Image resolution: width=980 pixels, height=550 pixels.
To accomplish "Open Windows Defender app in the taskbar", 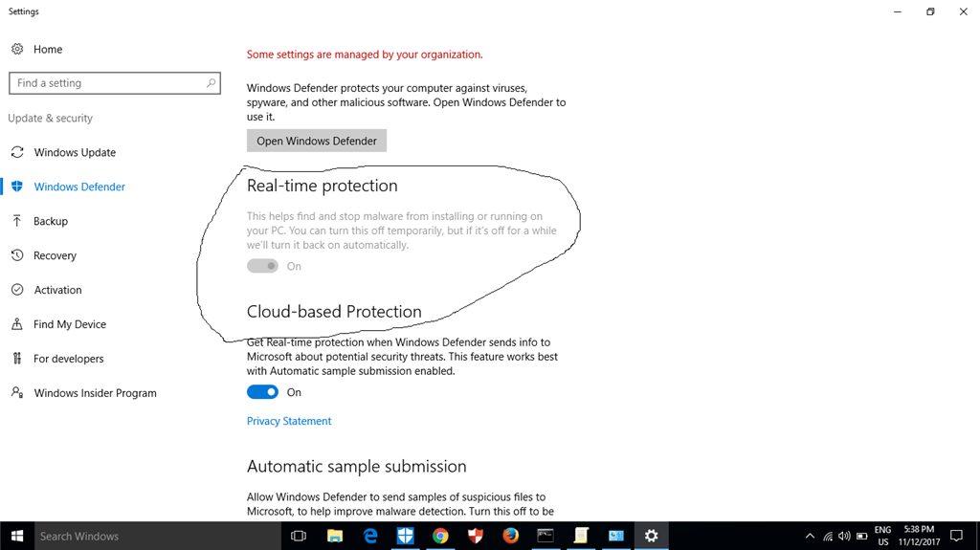I will (x=406, y=536).
